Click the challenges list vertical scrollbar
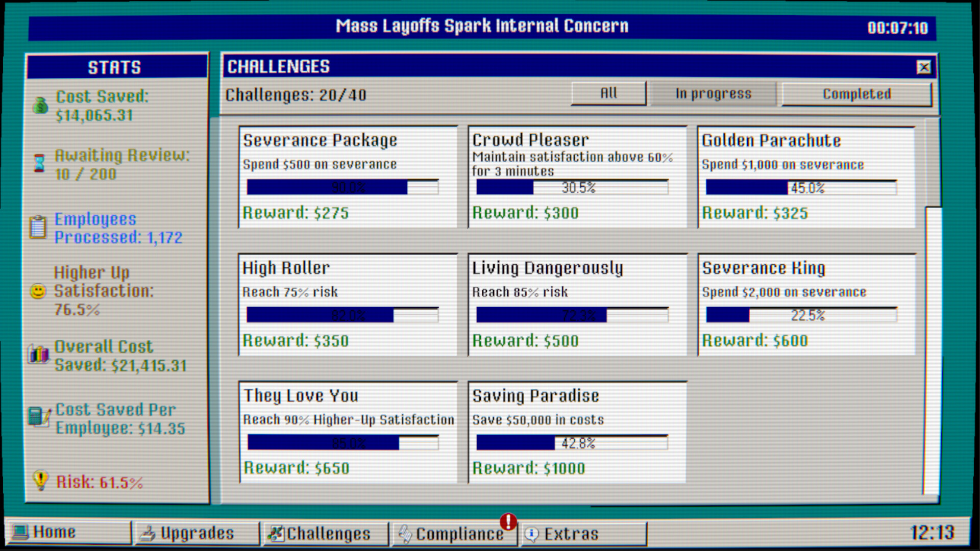 tap(933, 306)
